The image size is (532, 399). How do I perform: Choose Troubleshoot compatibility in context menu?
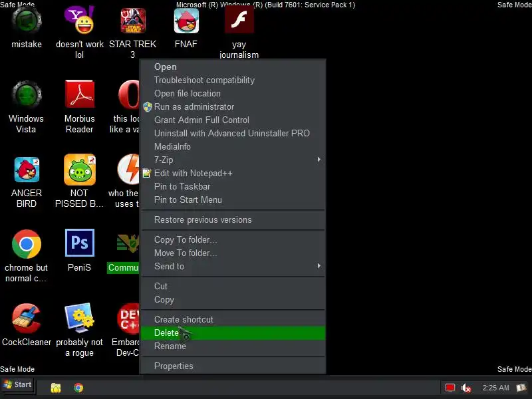click(233, 80)
